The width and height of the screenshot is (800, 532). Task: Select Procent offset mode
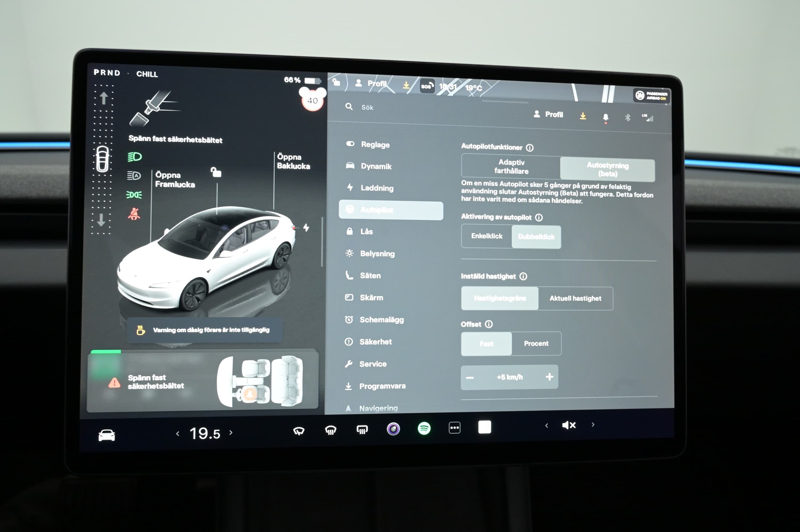tap(536, 343)
